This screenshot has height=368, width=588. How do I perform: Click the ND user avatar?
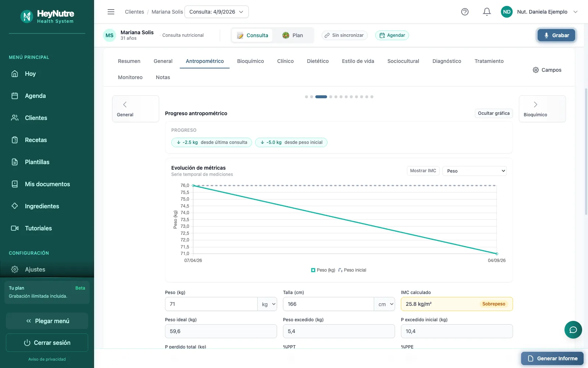point(507,12)
